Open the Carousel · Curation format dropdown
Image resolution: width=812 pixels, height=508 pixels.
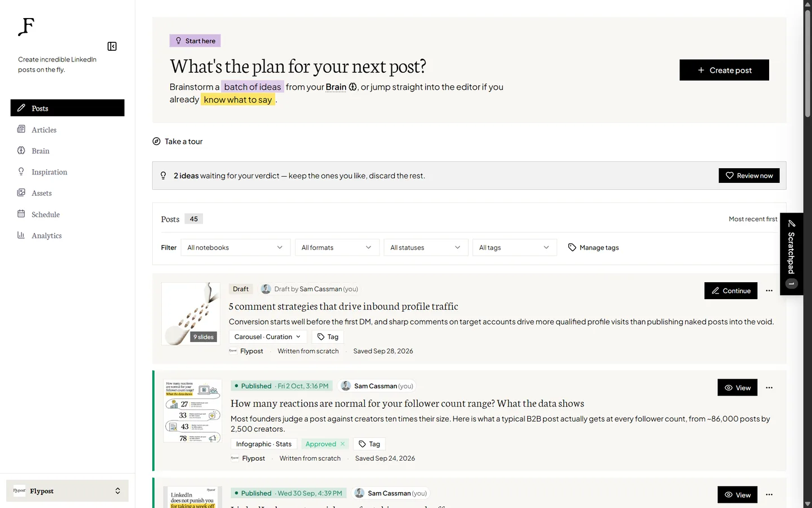click(x=268, y=337)
